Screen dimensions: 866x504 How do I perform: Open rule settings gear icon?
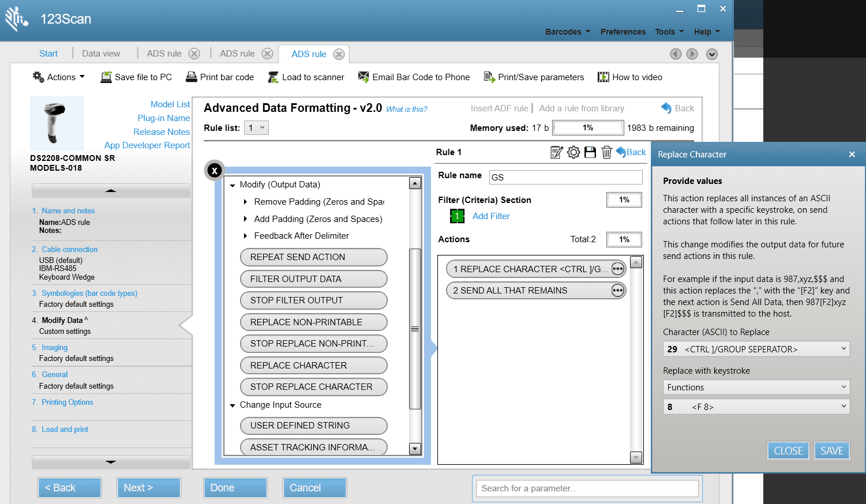pos(573,152)
